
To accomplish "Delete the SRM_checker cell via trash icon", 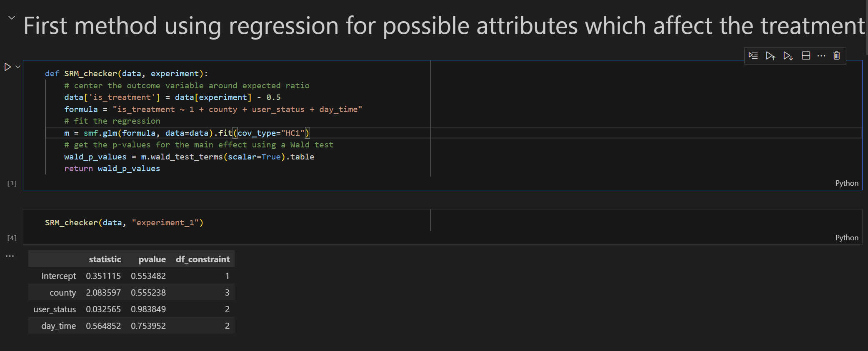I will point(837,56).
